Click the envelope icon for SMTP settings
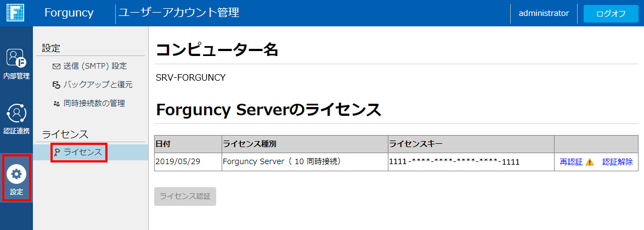Screen dimensions: 644x230 point(57,66)
